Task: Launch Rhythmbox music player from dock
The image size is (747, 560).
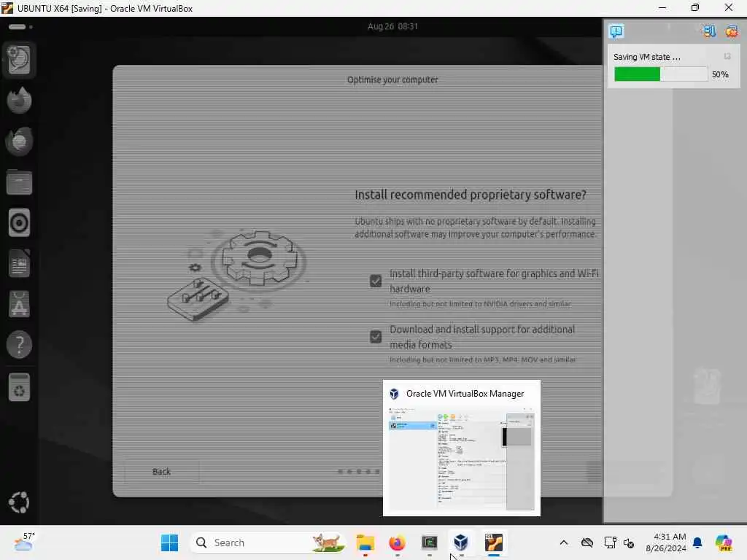Action: point(19,223)
